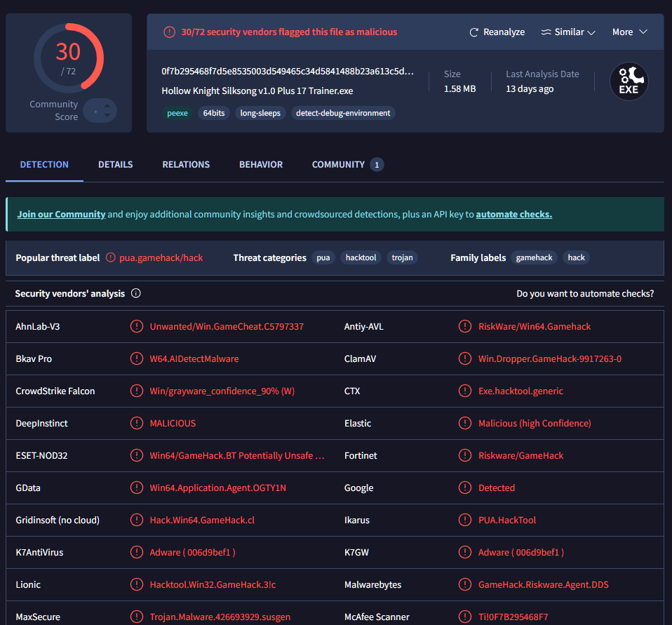This screenshot has width=672, height=625.
Task: Click the detect-debug-environment tag
Action: [x=343, y=113]
